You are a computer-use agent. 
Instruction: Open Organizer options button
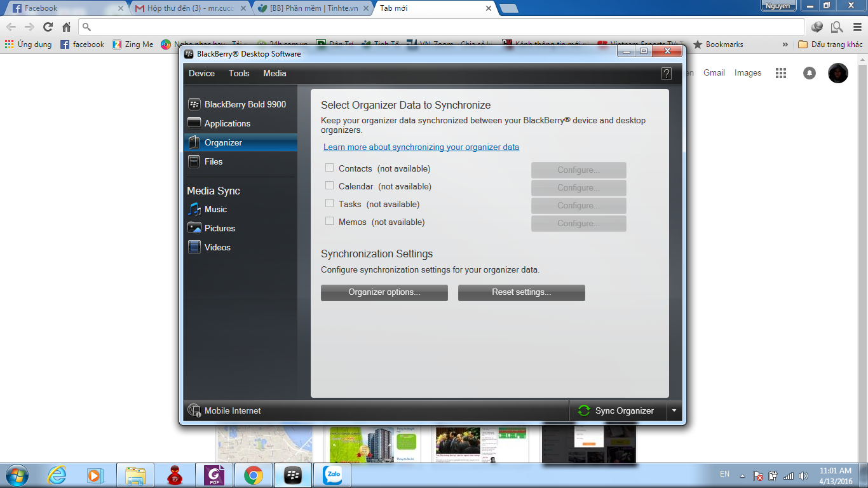coord(384,292)
